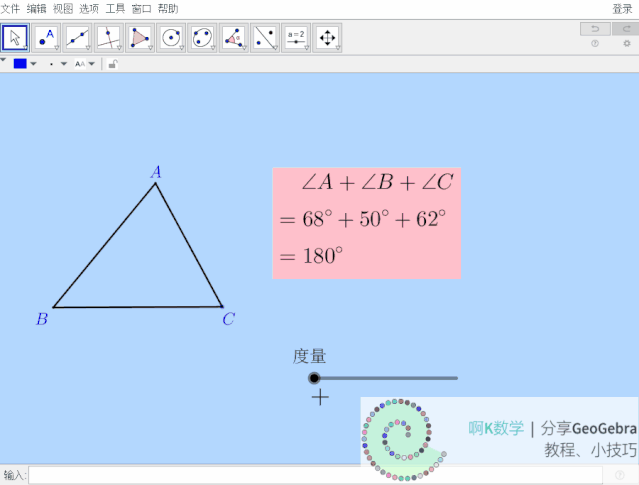Viewport: 639px width, 485px height.
Task: Select the Circle with Center tool
Action: pyautogui.click(x=171, y=38)
